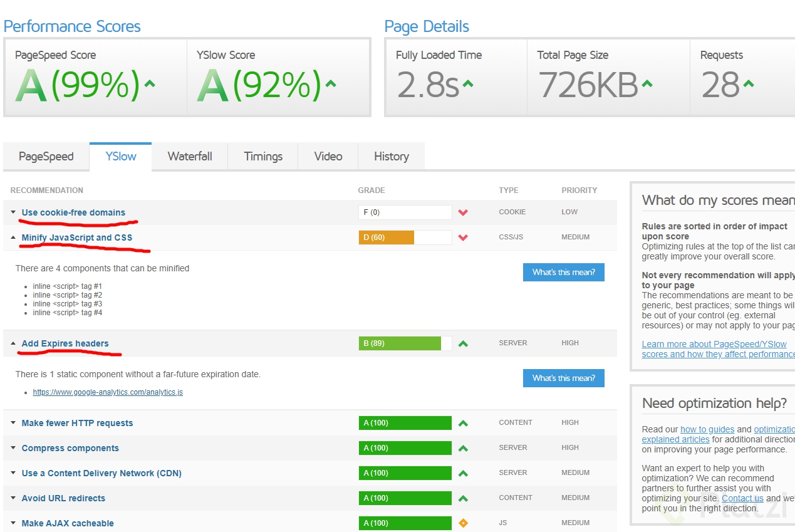The width and height of the screenshot is (795, 532).
Task: Collapse the Add Expires headers triangle
Action: pos(13,343)
